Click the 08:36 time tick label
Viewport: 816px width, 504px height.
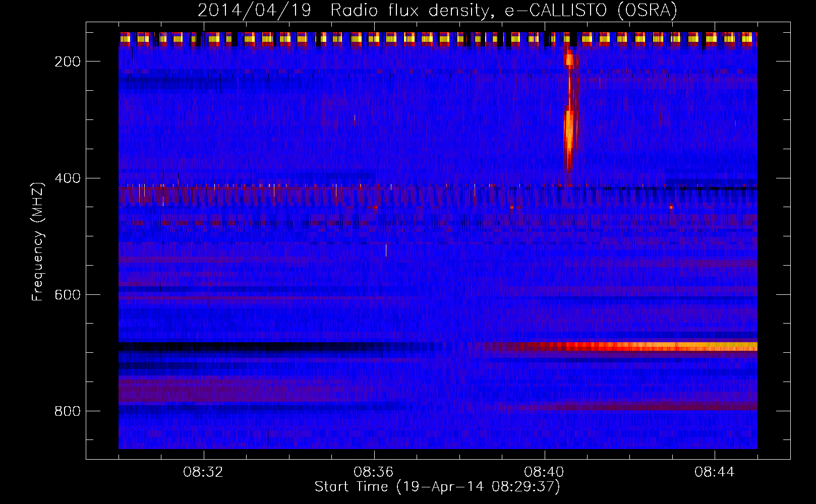tap(374, 472)
